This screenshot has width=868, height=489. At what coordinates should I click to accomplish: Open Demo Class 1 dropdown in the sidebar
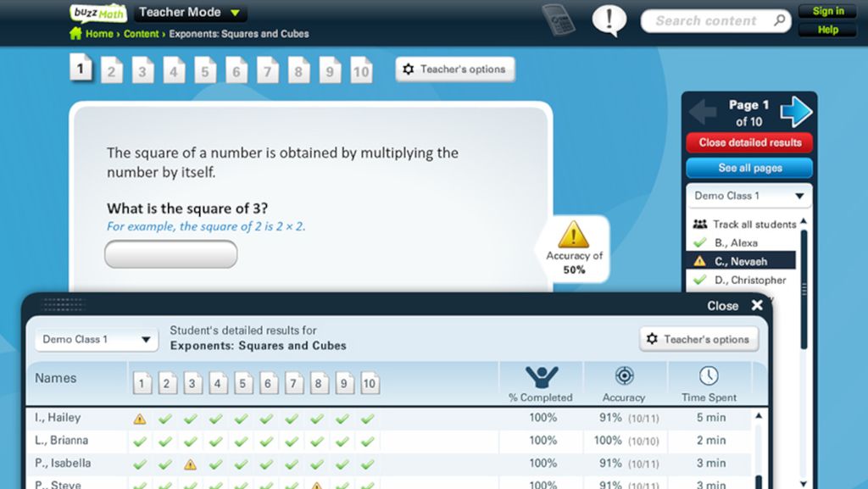749,196
